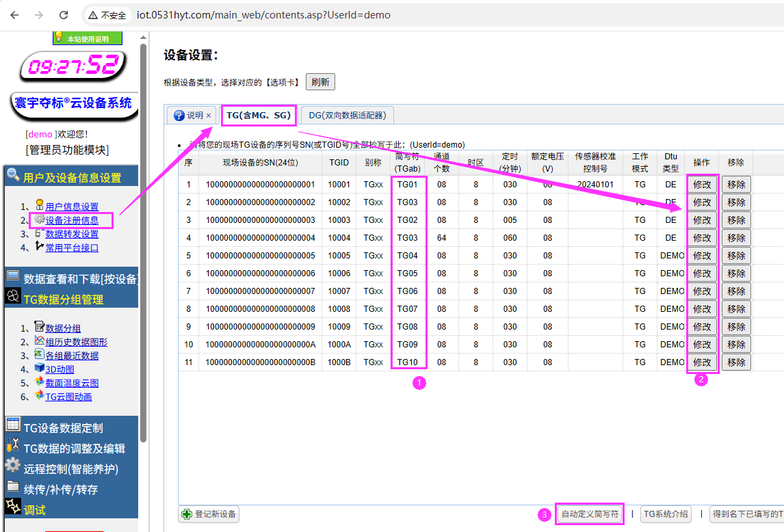Viewport: 784px width, 532px height.
Task: Select the TG(含MG、SG) tab
Action: (x=259, y=116)
